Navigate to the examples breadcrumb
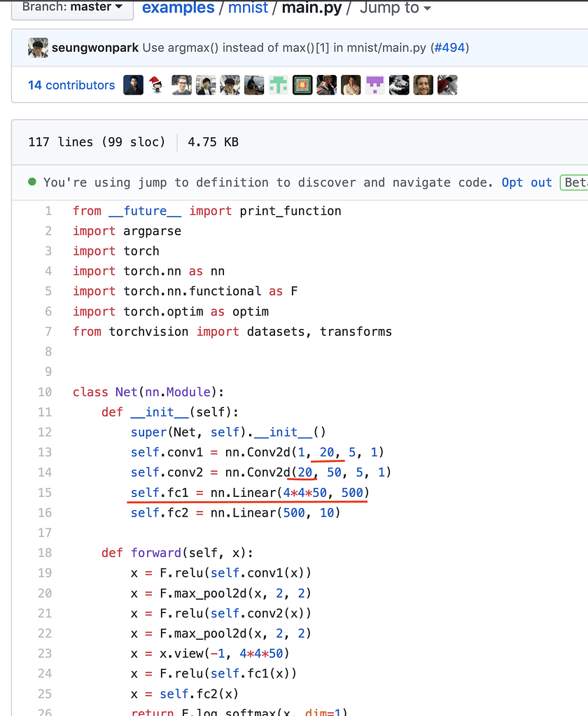Screen dimensions: 588x716 (x=178, y=8)
